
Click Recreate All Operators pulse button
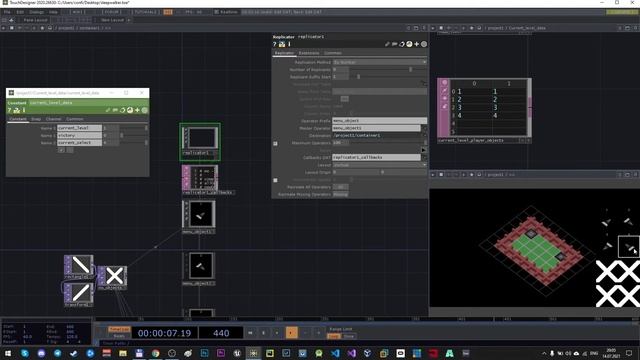(340, 187)
